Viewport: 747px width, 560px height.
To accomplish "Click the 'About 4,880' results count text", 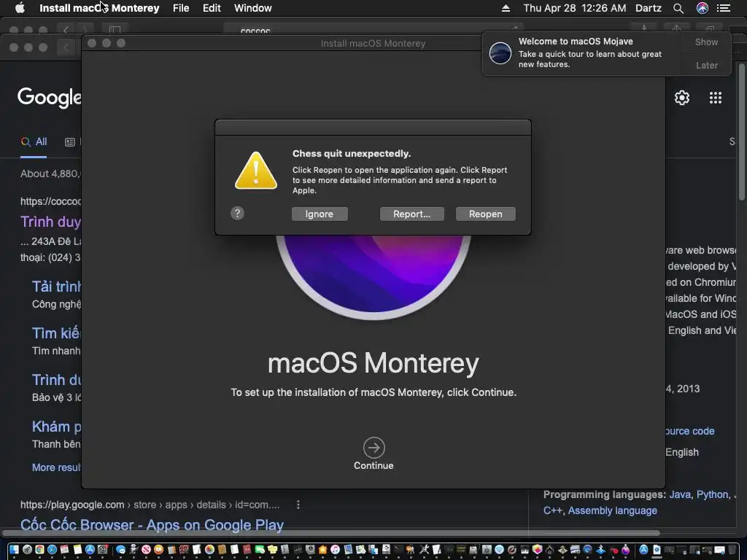I will tap(50, 174).
